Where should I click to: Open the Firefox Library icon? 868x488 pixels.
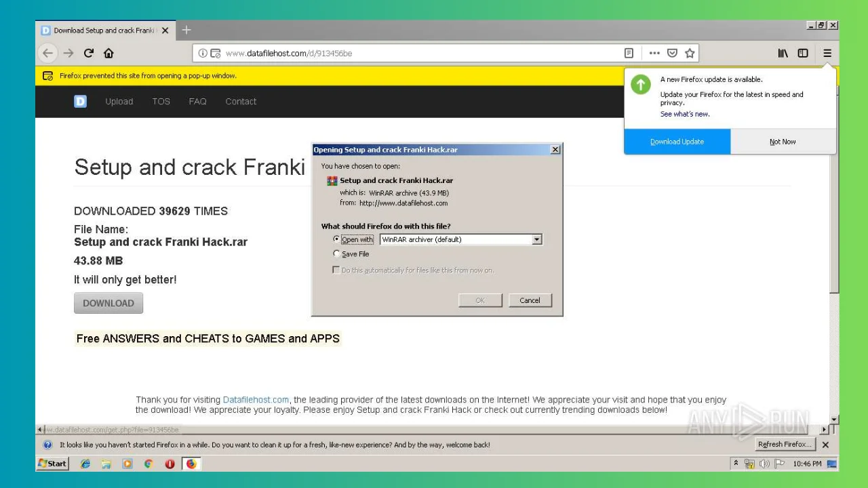783,53
